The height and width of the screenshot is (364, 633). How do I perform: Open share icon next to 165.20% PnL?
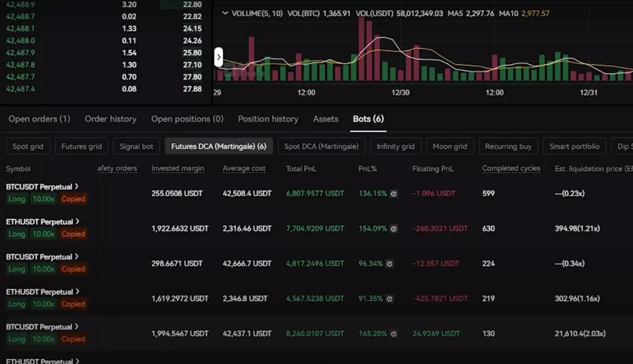394,333
